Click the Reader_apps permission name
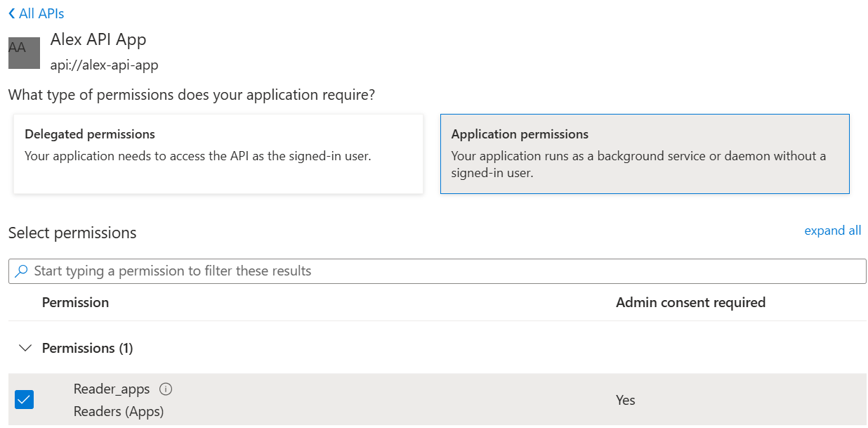Screen dimensions: 868x428 112,389
